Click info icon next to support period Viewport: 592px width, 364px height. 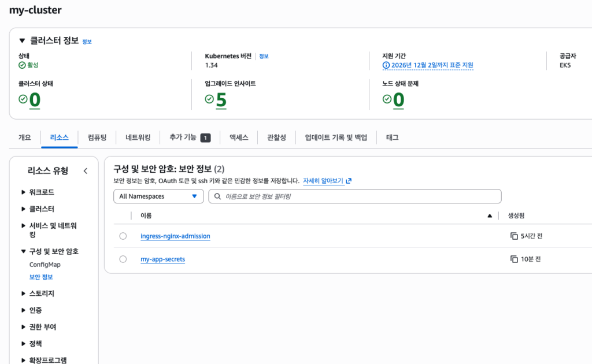386,65
